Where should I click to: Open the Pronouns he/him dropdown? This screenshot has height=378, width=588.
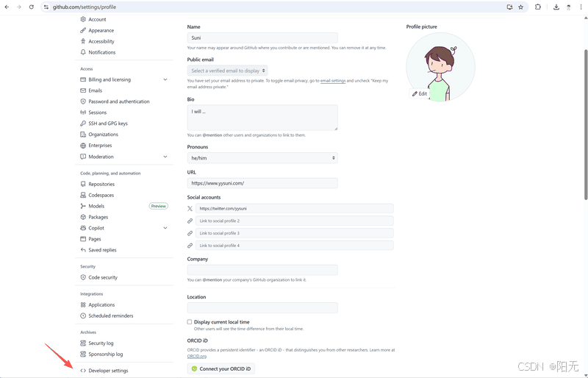262,158
